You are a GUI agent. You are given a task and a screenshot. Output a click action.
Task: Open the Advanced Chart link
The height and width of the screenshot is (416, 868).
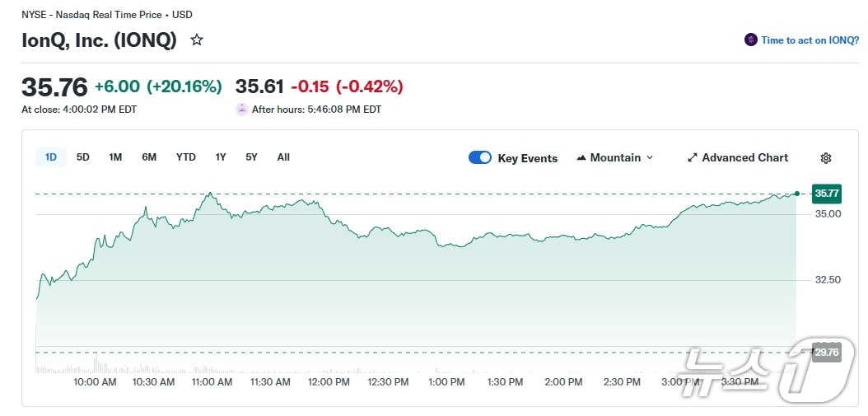pos(744,158)
